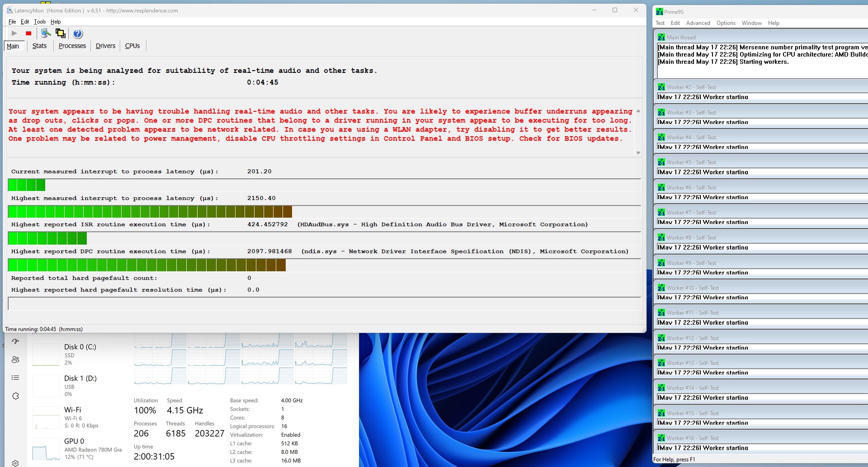Click the overlapping yellow squares toolbar icon
Screen dimensions: 868x467
click(x=60, y=33)
